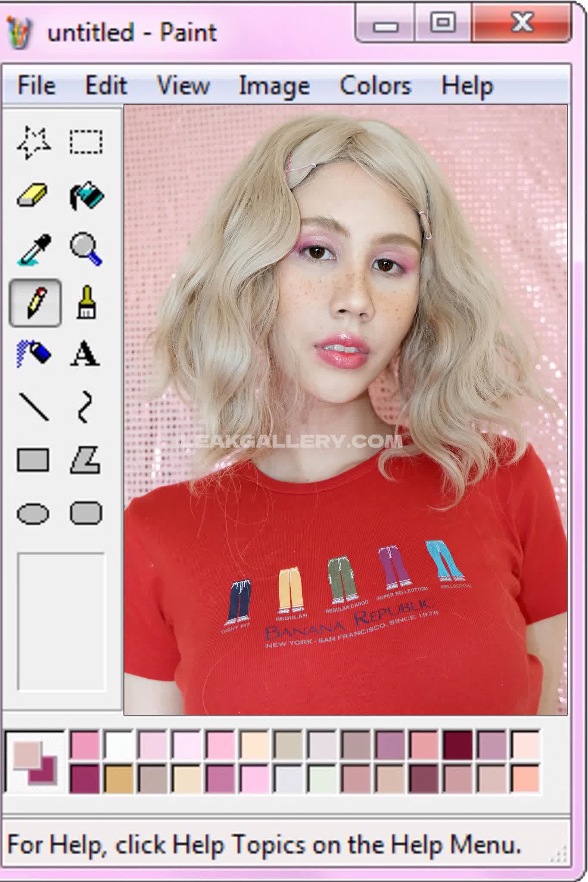
Task: Pick the dark maroon palette swatch
Action: coord(458,745)
